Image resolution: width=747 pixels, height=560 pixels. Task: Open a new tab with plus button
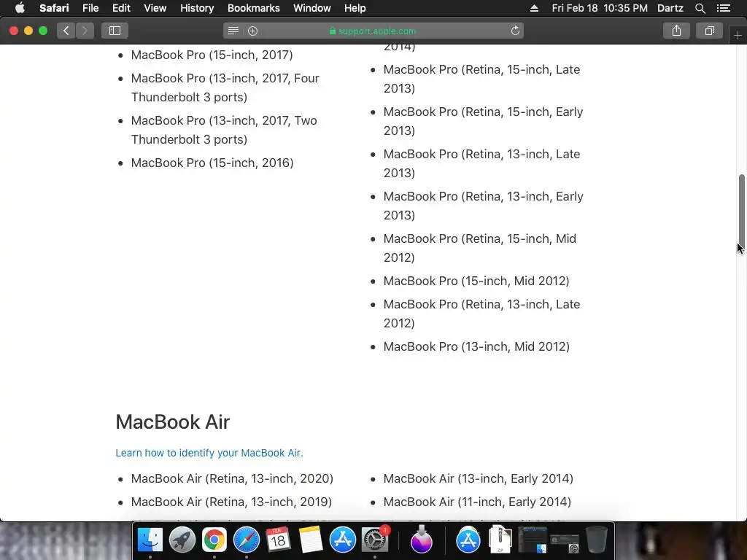pos(738,35)
